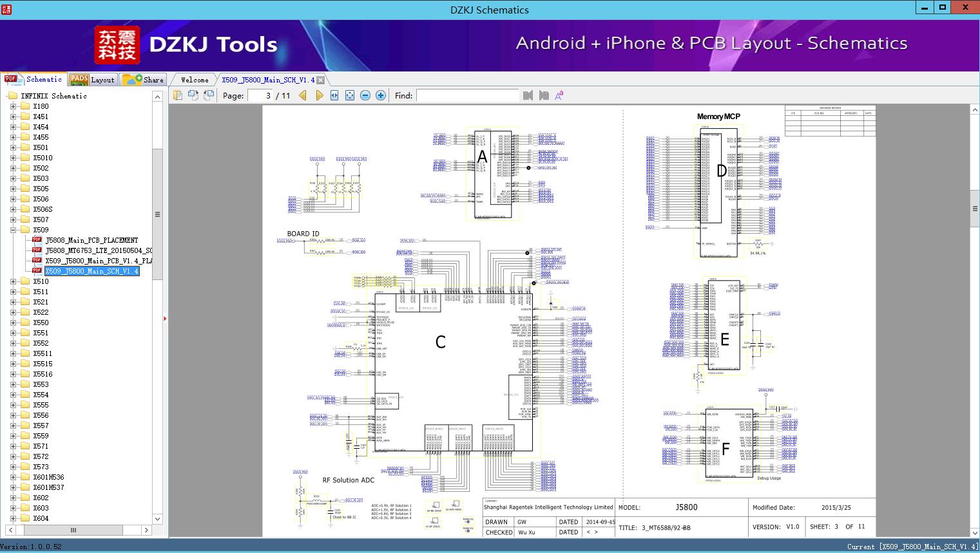
Task: Click the match case text icon
Action: (559, 95)
